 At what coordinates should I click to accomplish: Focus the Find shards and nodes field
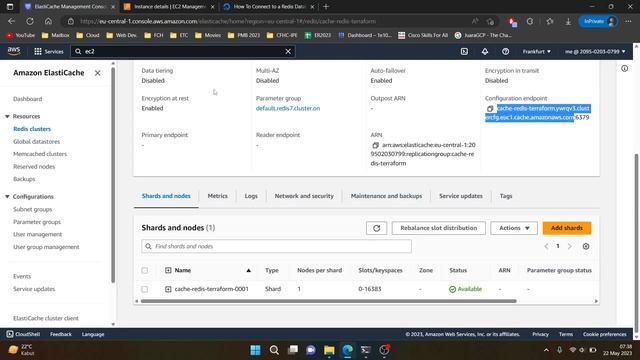tap(276, 246)
